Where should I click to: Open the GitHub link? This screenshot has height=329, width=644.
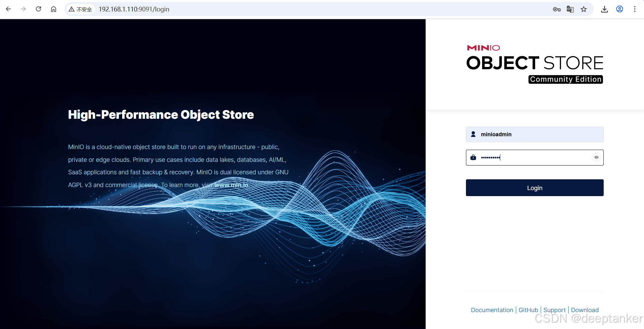[528, 310]
